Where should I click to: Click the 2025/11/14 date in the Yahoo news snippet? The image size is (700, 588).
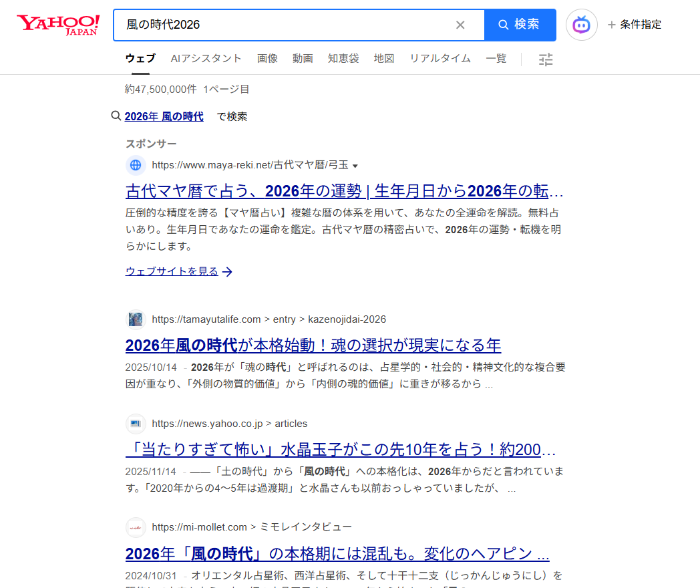click(151, 472)
